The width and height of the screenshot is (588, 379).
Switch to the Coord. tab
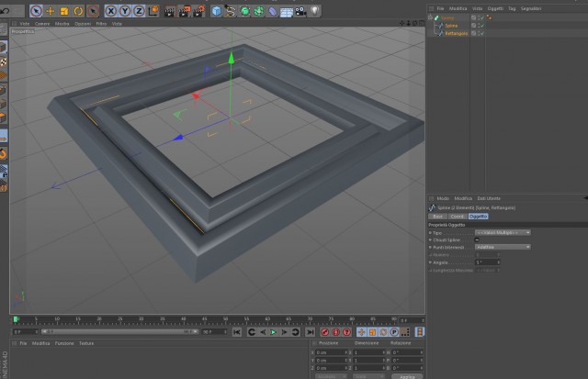click(458, 217)
